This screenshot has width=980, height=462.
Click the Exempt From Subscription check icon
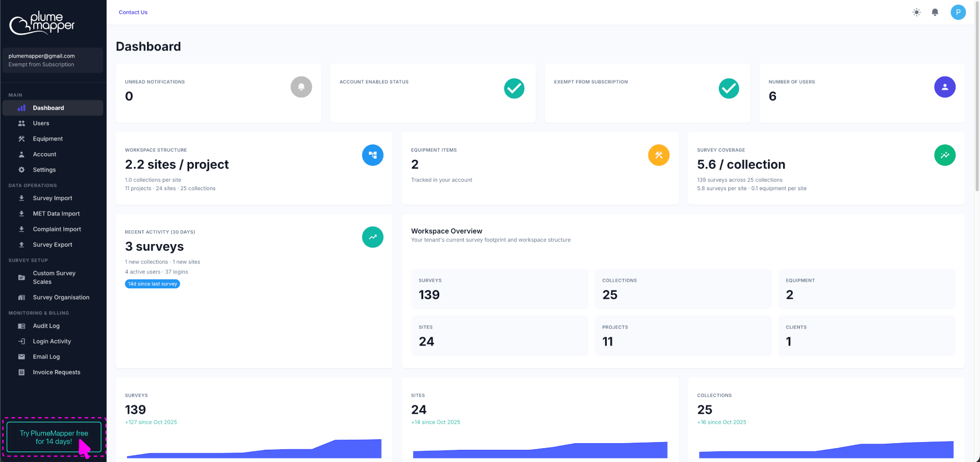729,88
